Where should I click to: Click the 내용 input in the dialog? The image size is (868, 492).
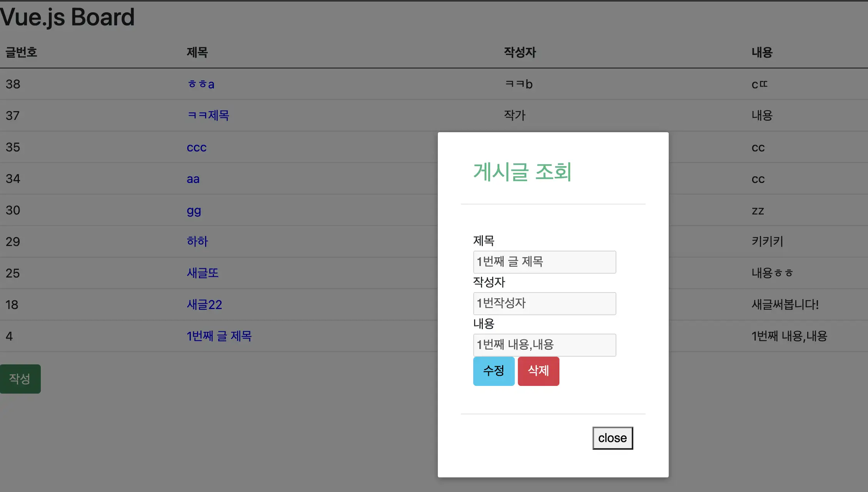544,345
